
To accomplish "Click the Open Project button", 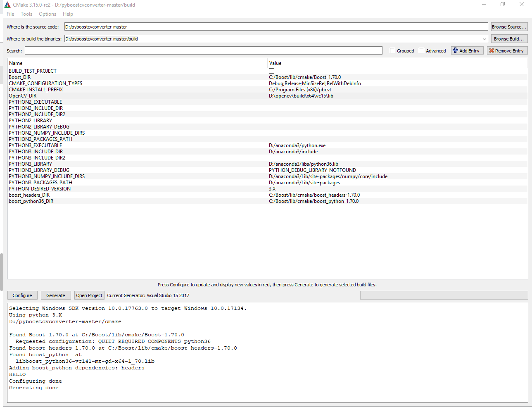I will [x=89, y=295].
